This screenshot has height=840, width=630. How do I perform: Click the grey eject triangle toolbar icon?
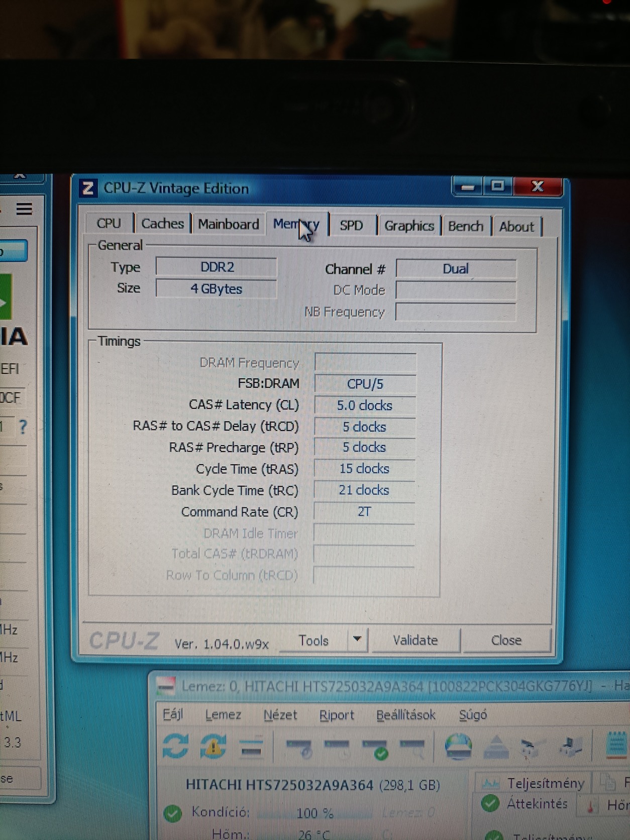pos(496,747)
